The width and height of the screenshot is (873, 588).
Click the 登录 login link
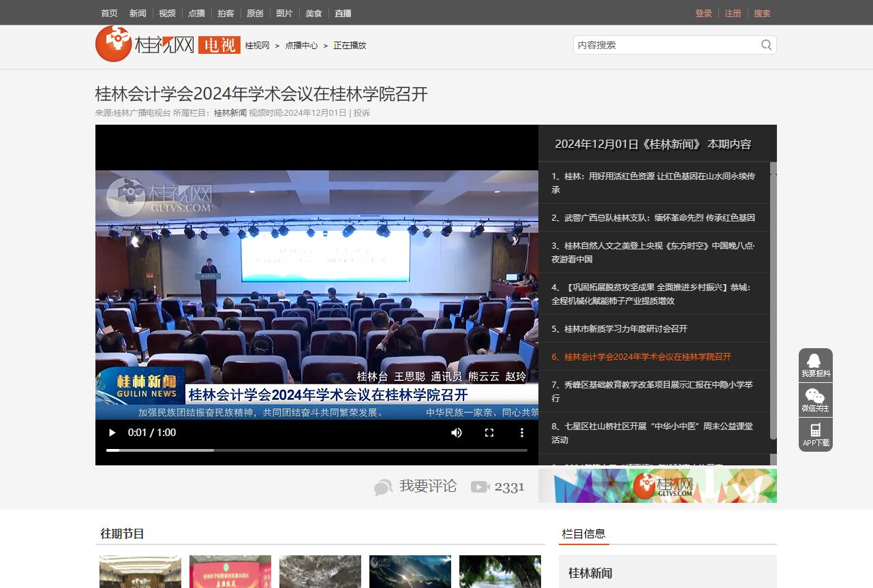point(703,13)
